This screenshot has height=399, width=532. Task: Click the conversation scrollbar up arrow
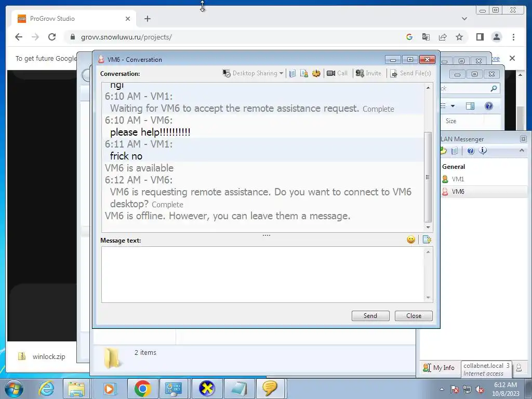(x=428, y=88)
